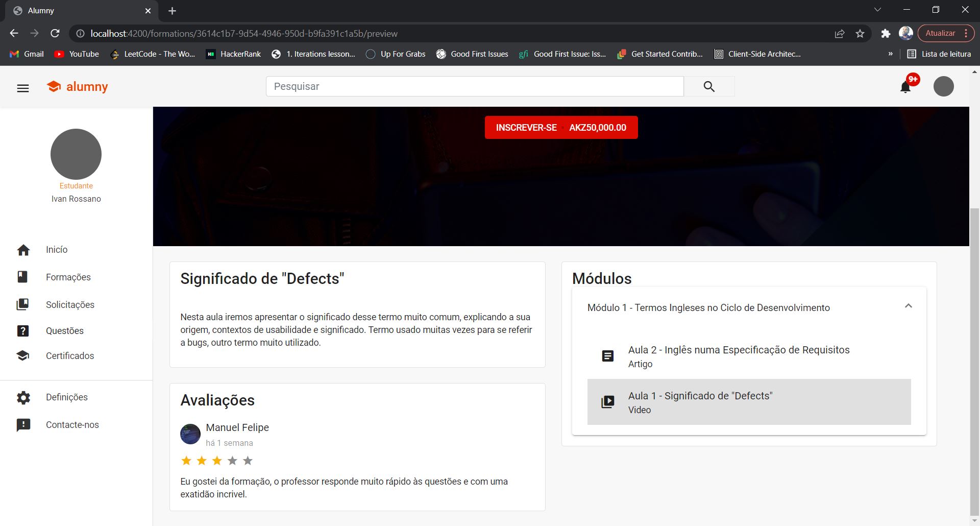Click the article icon beside Aula 2
Viewport: 980px width, 526px height.
tap(607, 356)
